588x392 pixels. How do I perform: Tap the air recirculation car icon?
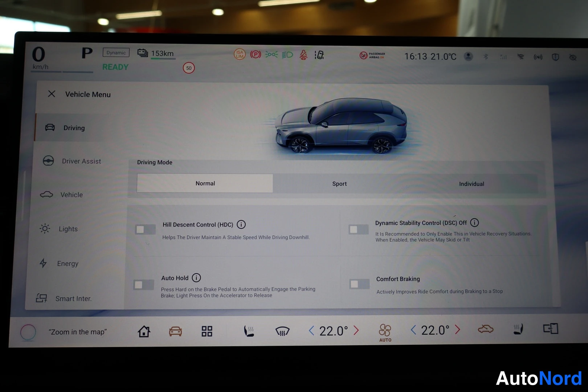click(x=486, y=329)
